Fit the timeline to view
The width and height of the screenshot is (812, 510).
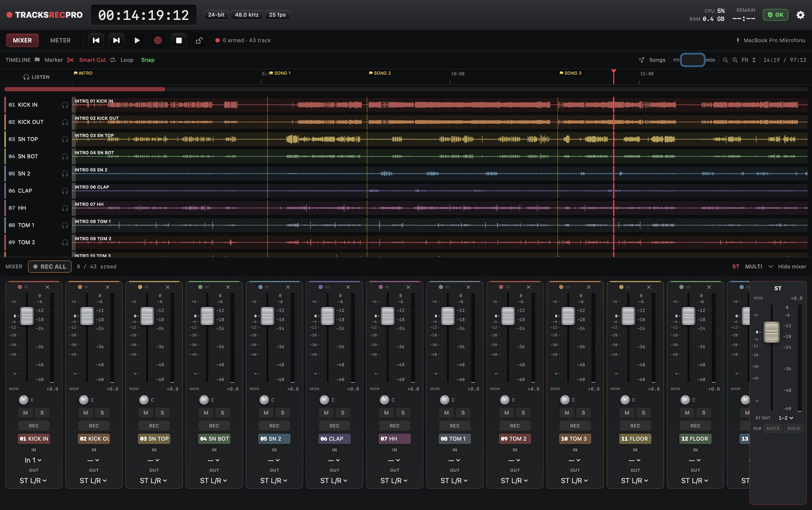(745, 60)
